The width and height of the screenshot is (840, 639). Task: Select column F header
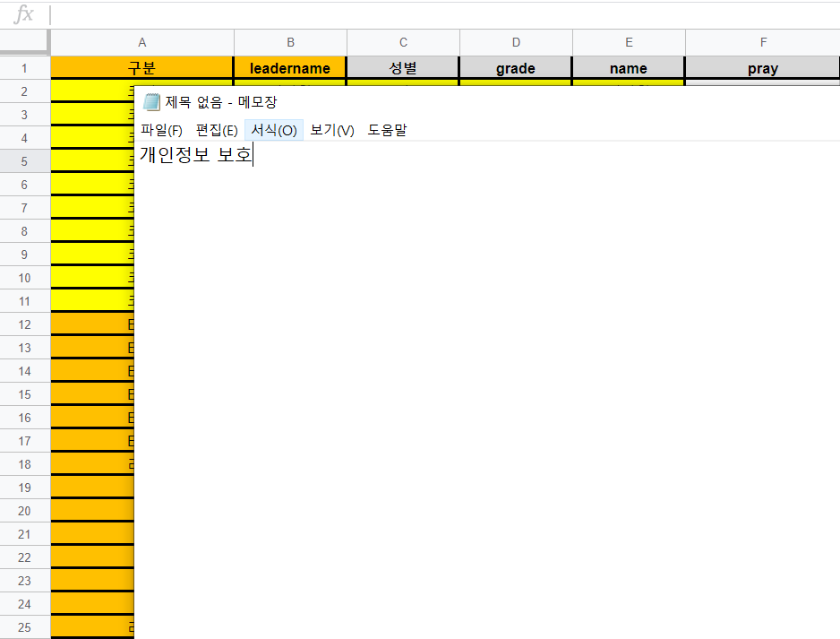(x=763, y=42)
